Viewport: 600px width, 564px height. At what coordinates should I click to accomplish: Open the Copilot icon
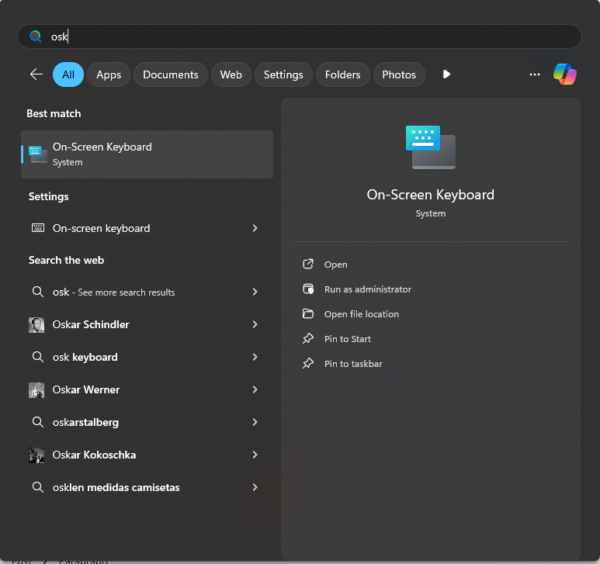click(565, 74)
